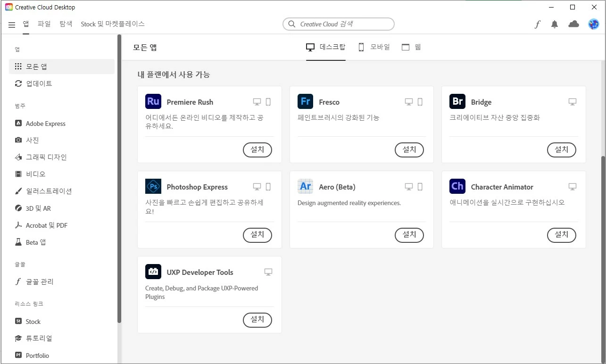Screen dimensions: 606x364
Task: Open Acrobat 및 PDF category
Action: [62, 225]
